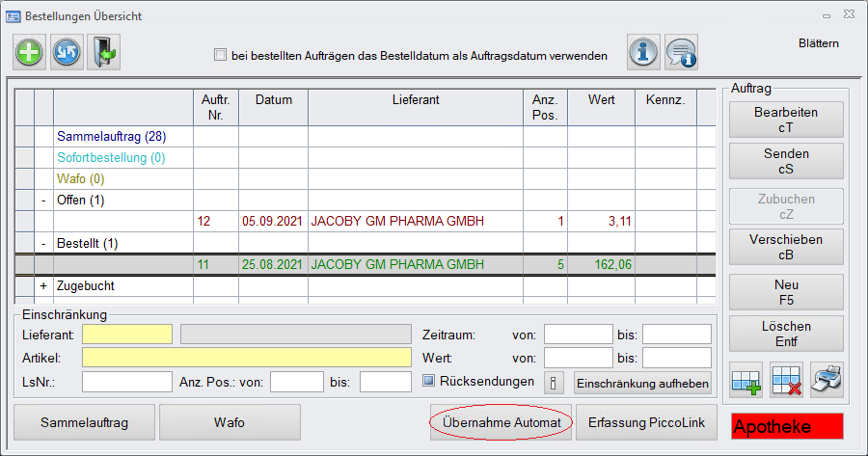The image size is (868, 456).
Task: Click the printer icon
Action: coord(827,378)
